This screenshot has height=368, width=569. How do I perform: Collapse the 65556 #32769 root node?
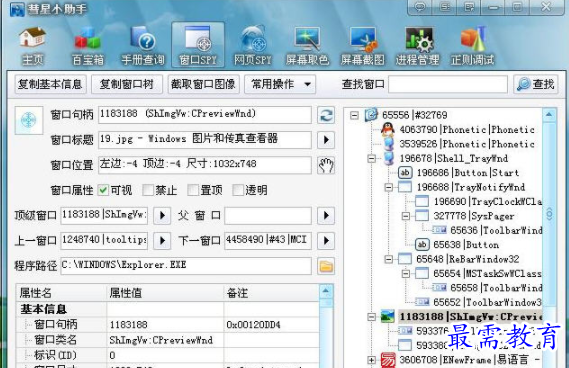tap(354, 115)
